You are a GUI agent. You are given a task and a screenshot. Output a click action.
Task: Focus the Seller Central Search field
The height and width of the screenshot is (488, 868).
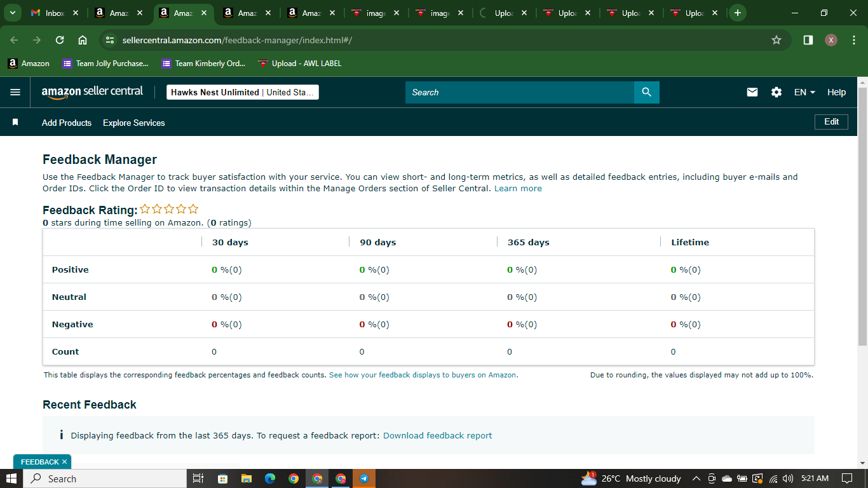point(520,92)
